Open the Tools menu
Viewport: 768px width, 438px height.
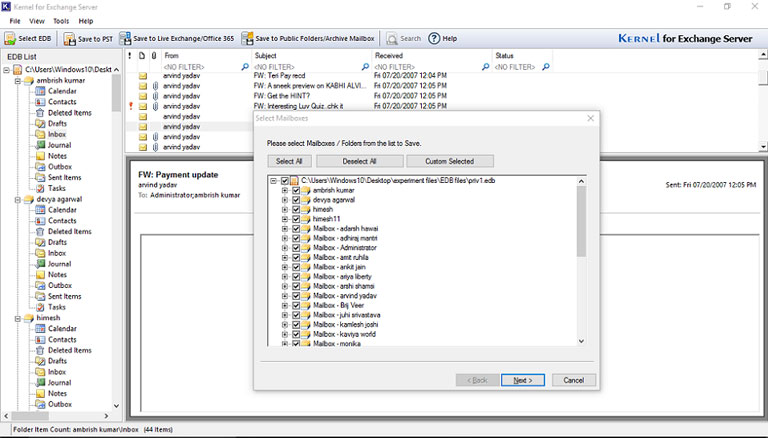point(61,21)
